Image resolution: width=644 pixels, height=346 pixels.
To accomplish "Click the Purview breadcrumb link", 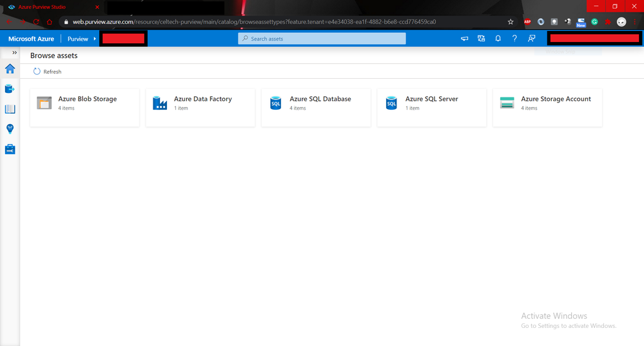I will tap(77, 39).
